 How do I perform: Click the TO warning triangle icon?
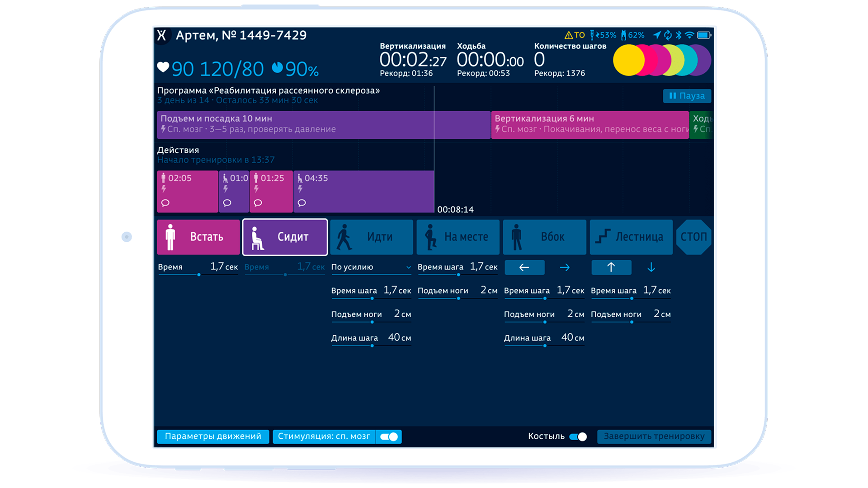(568, 35)
